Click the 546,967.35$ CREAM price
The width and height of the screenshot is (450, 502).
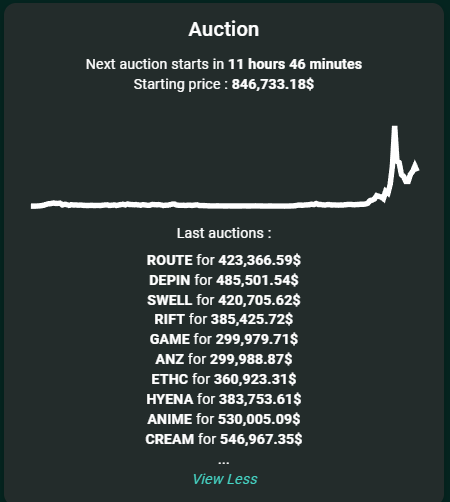point(261,439)
